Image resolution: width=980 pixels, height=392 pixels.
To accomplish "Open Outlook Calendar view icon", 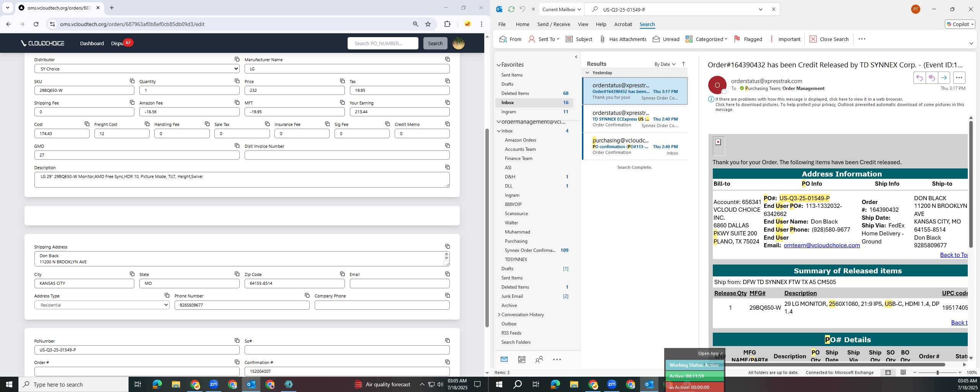I will click(521, 359).
